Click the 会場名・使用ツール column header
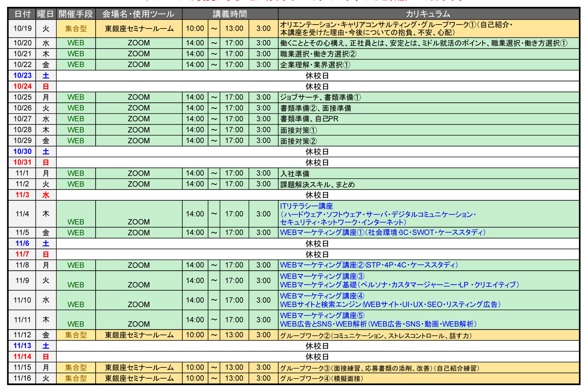The width and height of the screenshot is (588, 392). coord(139,14)
